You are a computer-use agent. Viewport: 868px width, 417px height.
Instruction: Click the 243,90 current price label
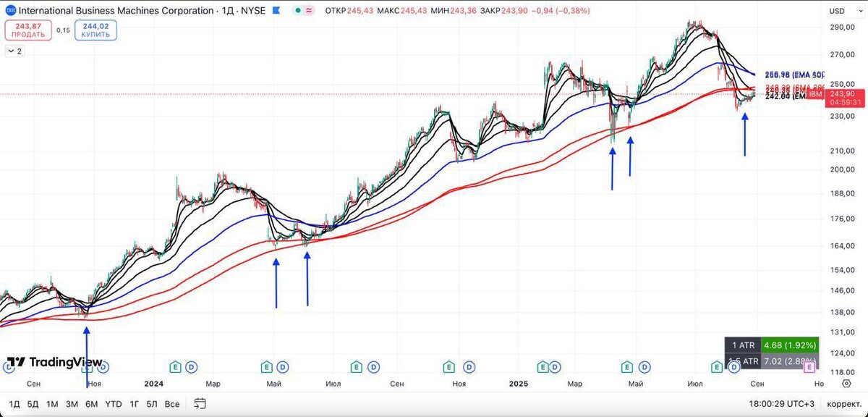point(843,94)
